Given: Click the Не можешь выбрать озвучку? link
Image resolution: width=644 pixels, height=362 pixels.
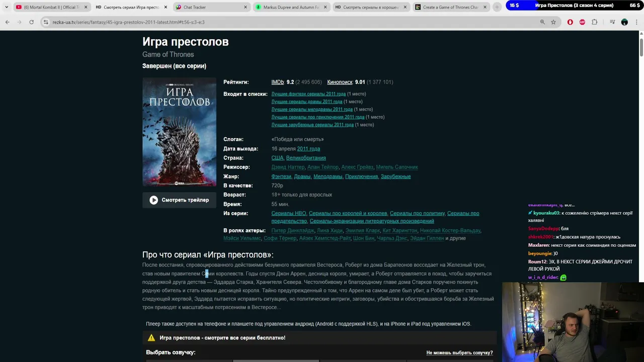Looking at the screenshot, I should [459, 353].
